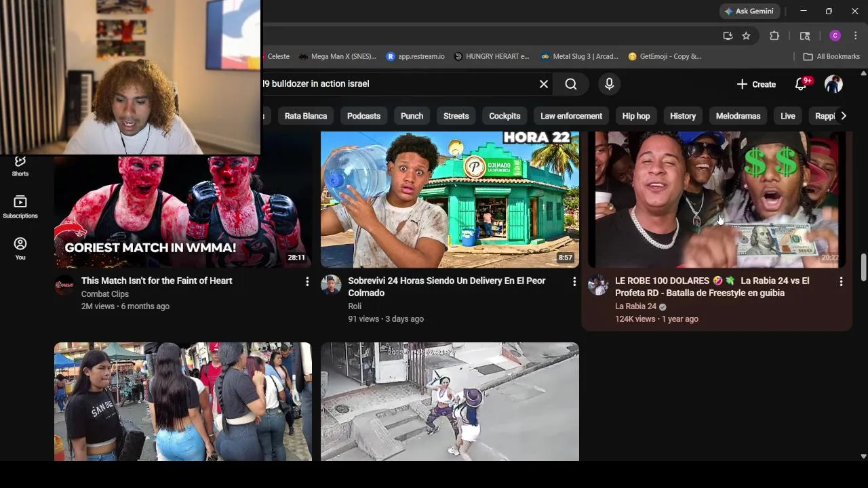Open the Goriest Match in WMMA thumbnail
This screenshot has height=488, width=868.
click(183, 212)
